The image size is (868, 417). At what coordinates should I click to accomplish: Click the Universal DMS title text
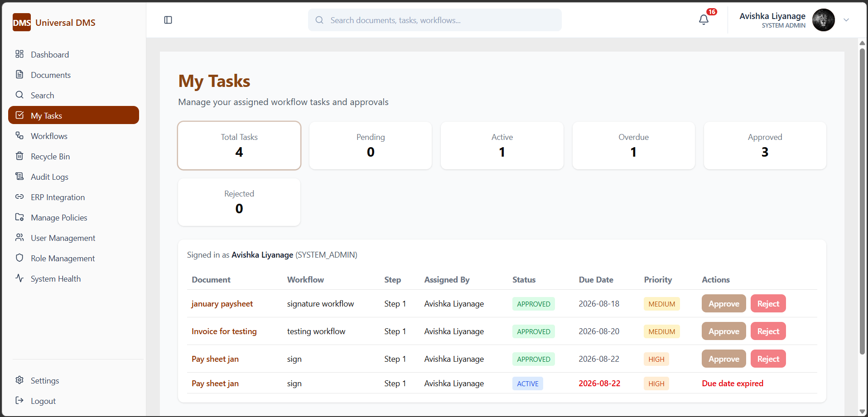65,23
